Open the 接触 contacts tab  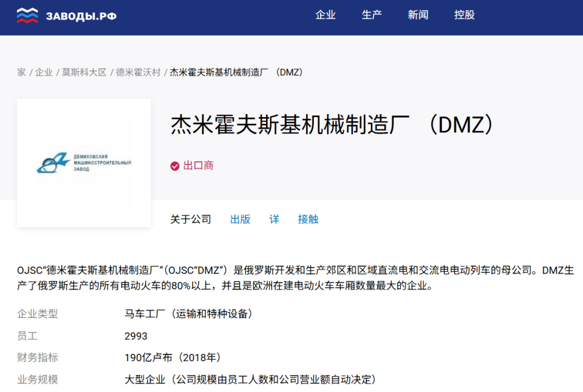click(x=308, y=219)
